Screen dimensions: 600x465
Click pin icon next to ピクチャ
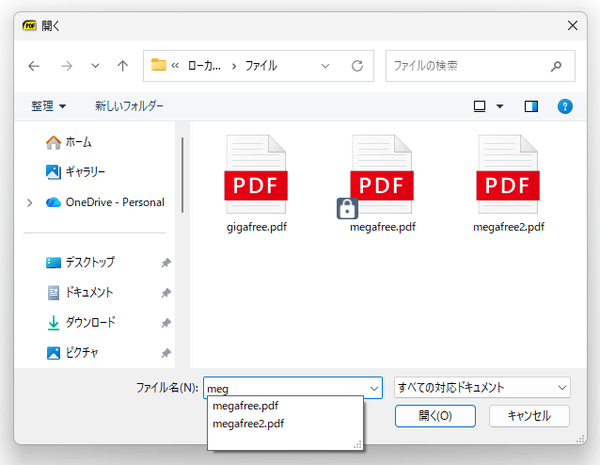[x=166, y=353]
